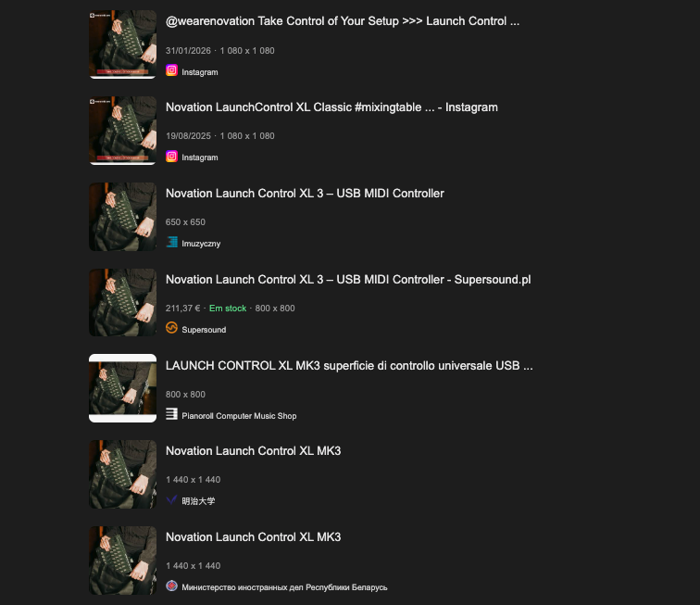Click Instagram icon under @wearenovation result
700x605 pixels.
[171, 70]
